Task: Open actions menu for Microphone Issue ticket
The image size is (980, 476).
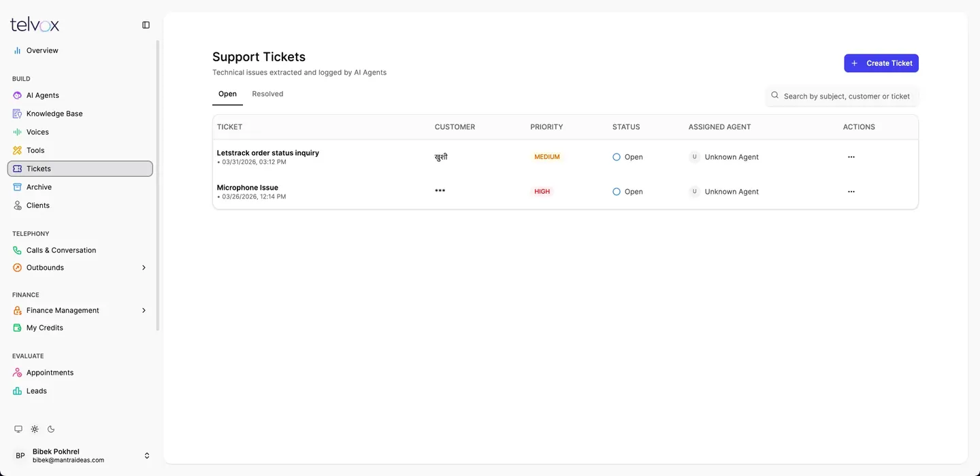Action: pos(851,192)
